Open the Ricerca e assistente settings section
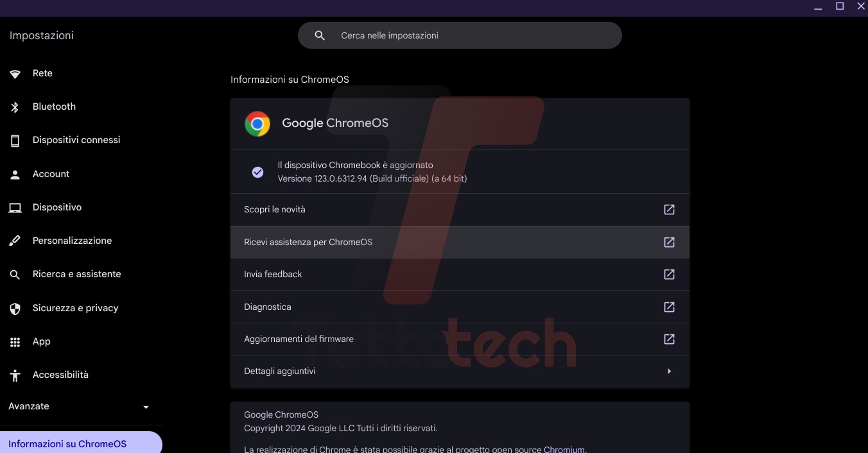 coord(76,274)
